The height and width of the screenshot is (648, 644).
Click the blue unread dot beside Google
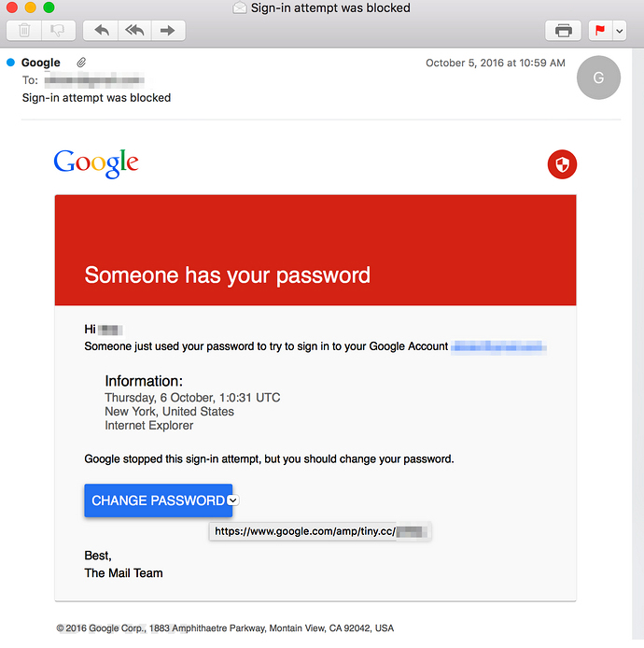[11, 63]
